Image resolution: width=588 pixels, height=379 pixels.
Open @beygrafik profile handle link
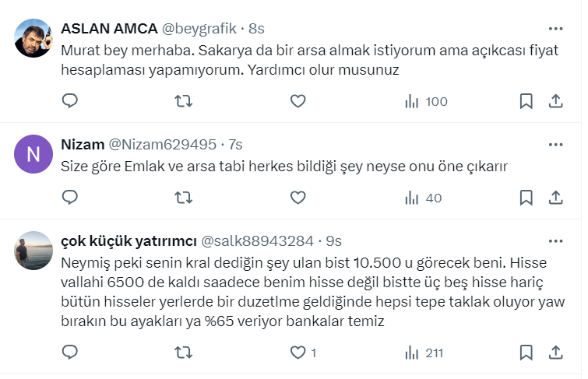click(199, 29)
